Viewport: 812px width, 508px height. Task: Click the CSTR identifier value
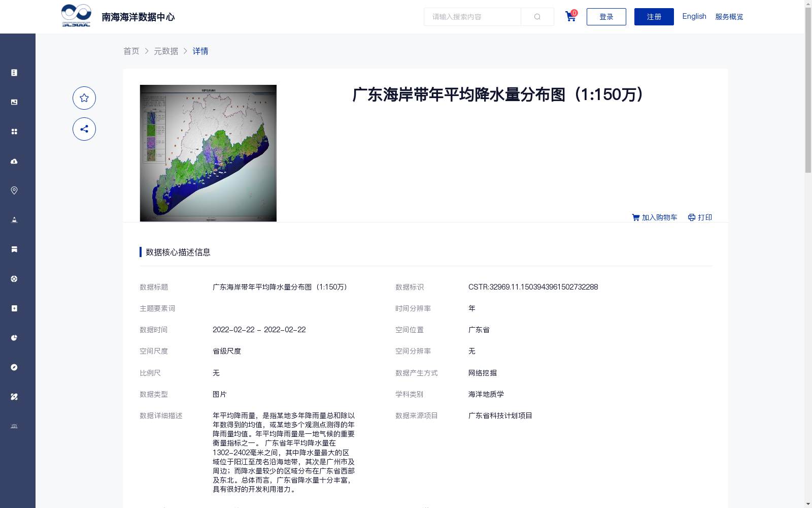tap(533, 287)
